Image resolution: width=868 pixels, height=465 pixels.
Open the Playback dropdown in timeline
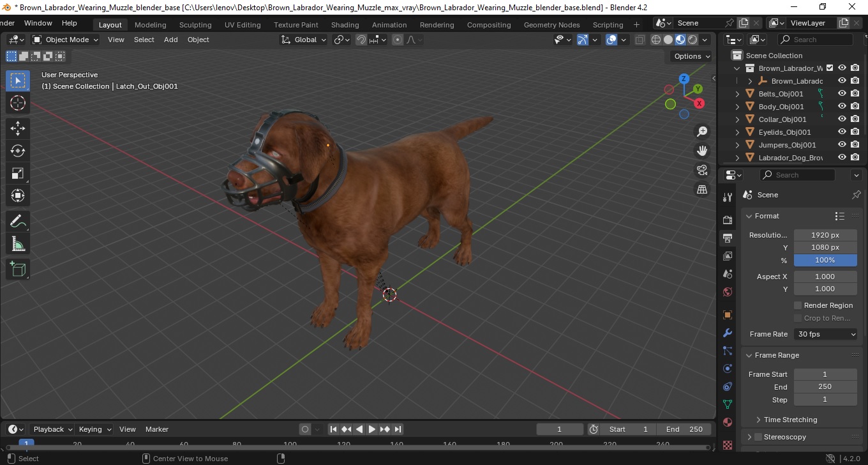52,429
